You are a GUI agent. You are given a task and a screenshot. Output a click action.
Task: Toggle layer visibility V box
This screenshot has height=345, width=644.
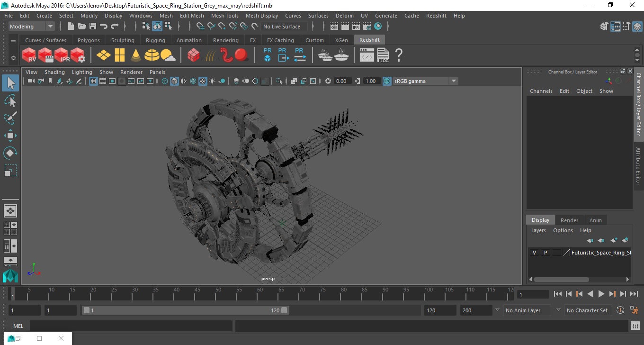534,253
